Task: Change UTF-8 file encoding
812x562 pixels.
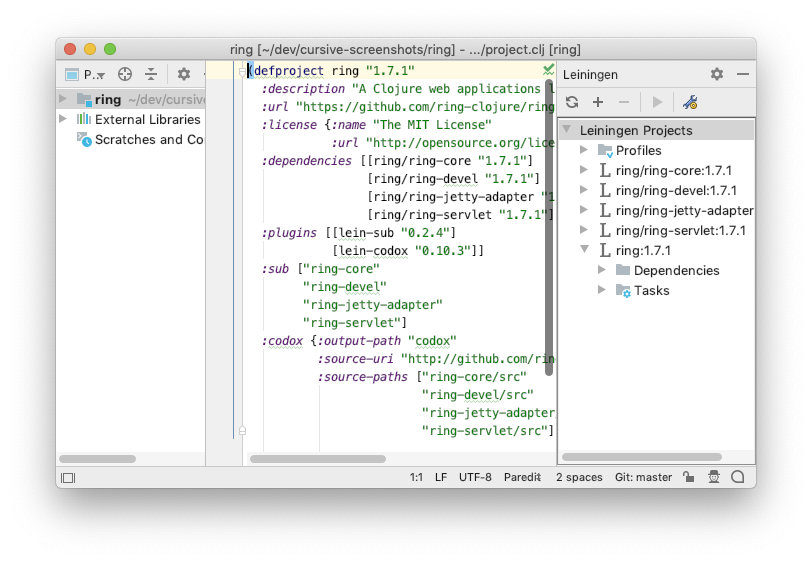Action: coord(475,477)
